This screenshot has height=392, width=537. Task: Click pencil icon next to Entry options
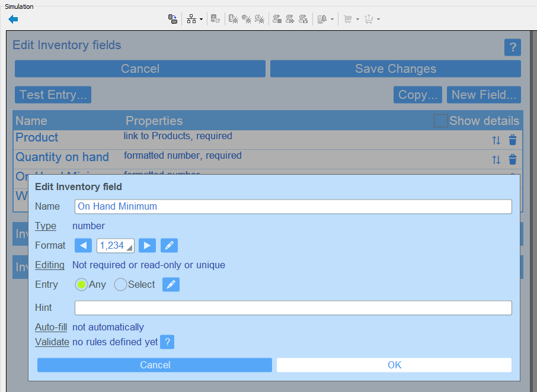coord(171,285)
